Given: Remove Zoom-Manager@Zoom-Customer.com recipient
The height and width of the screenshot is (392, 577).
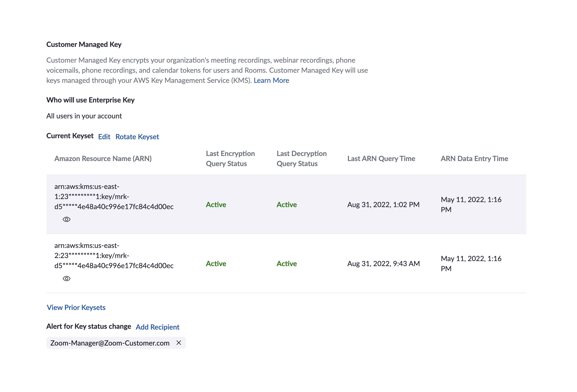Looking at the screenshot, I should point(178,342).
